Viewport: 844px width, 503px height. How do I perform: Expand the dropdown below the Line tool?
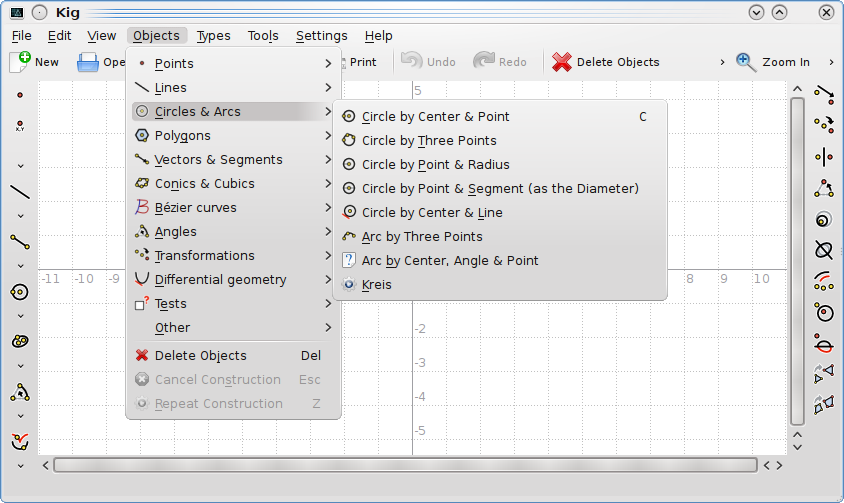(20, 216)
